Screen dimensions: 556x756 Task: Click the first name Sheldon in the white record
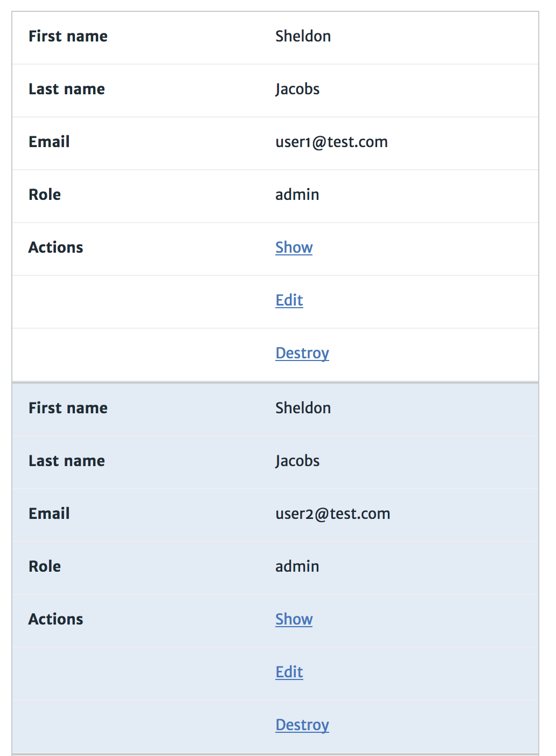pyautogui.click(x=303, y=36)
